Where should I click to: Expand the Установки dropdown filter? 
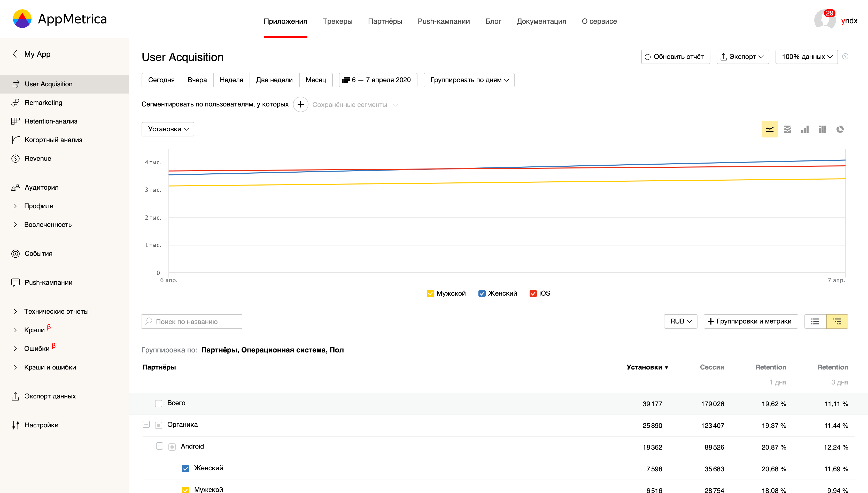tap(167, 129)
